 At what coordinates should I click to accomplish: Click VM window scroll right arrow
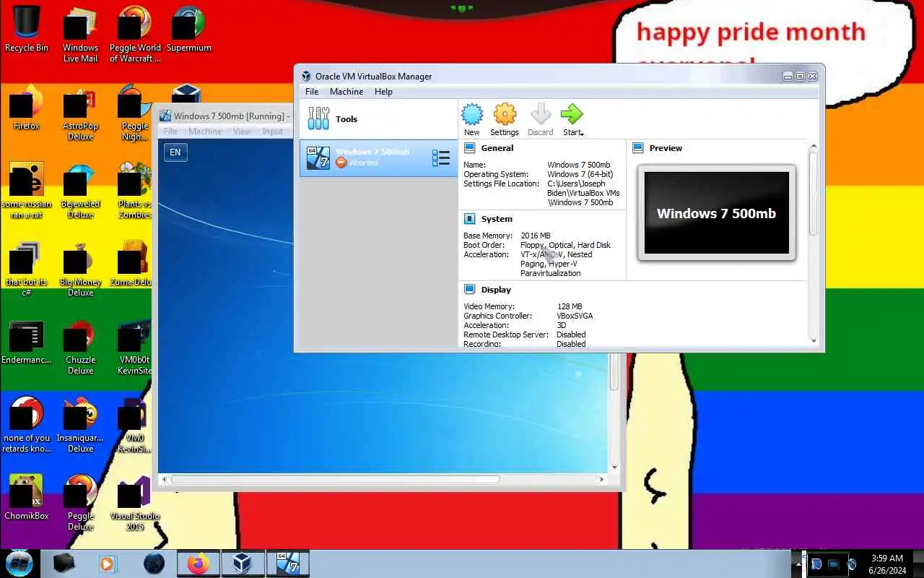tap(601, 479)
